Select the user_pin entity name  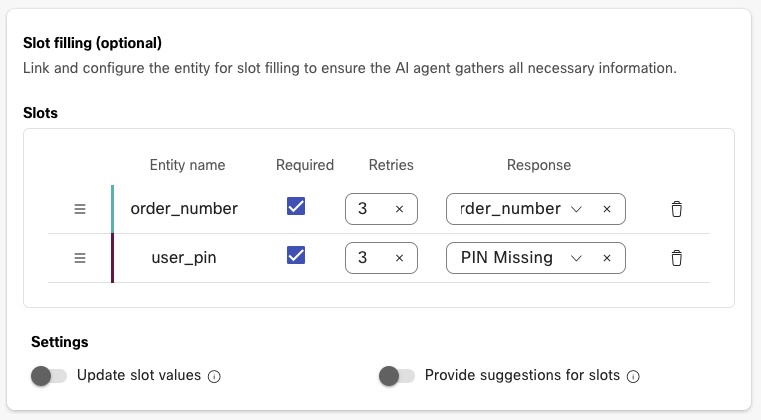pos(184,258)
